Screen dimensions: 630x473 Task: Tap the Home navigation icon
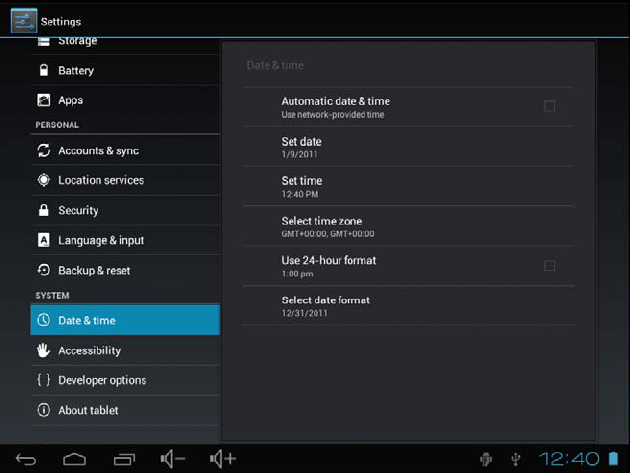(x=75, y=459)
